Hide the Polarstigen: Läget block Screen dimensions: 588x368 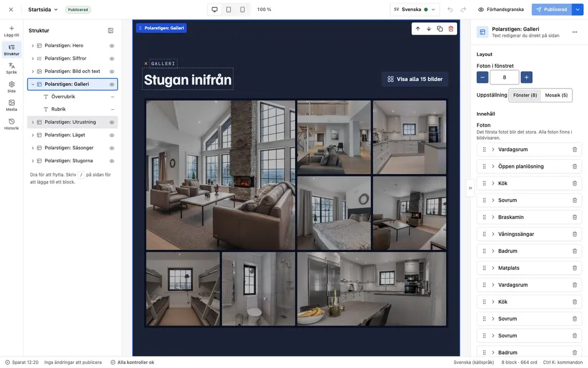coord(112,135)
